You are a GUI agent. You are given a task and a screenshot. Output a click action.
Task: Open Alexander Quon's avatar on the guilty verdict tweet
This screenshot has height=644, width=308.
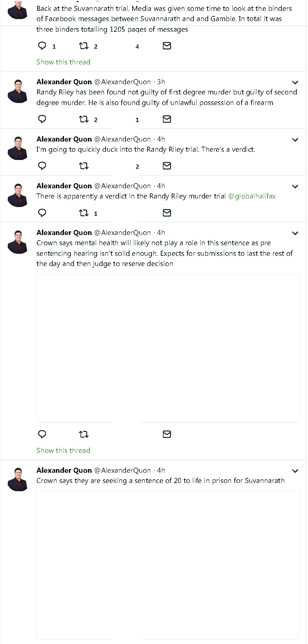point(18,91)
